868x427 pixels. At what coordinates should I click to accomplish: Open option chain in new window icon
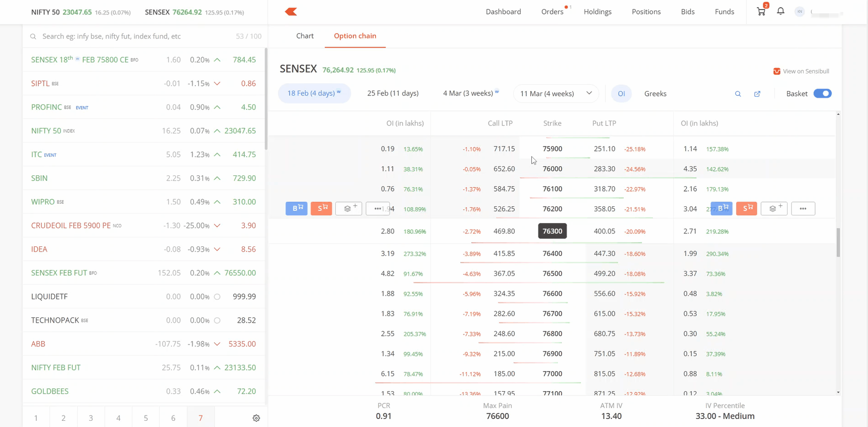[757, 94]
